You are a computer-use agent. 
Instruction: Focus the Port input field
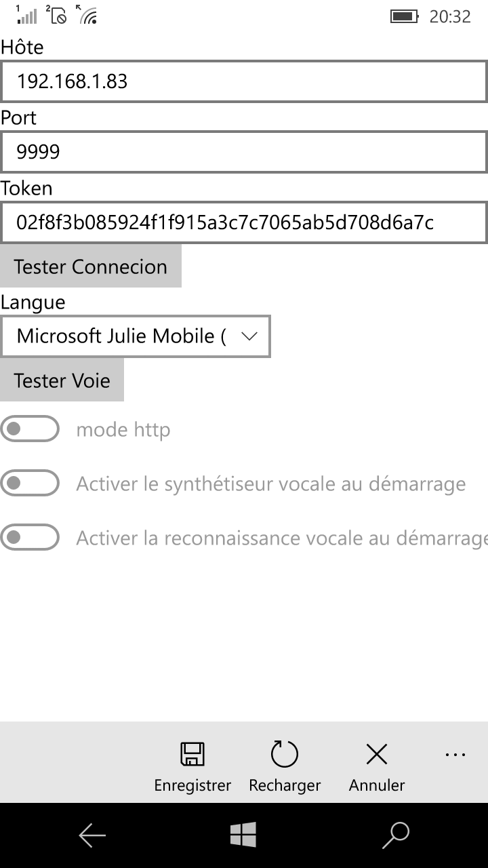tap(244, 152)
